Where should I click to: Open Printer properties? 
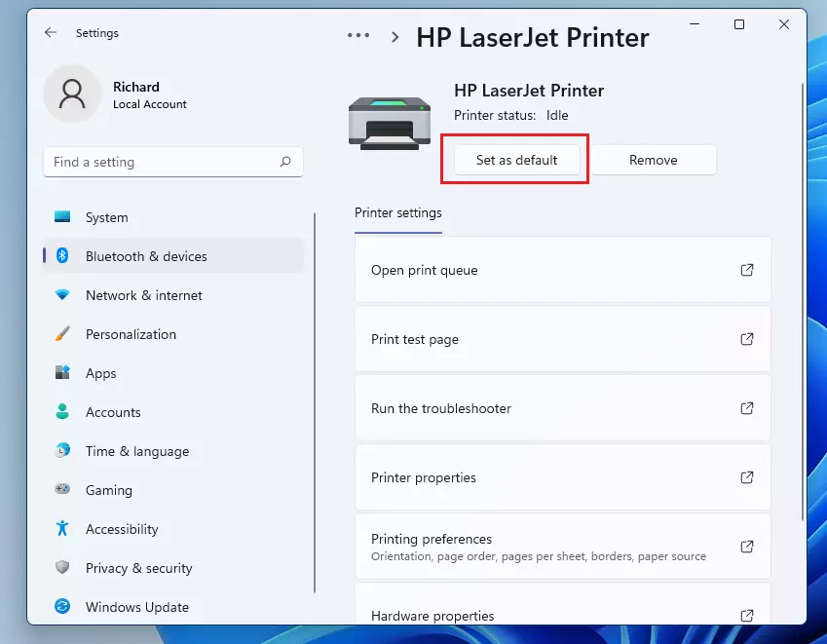click(x=563, y=477)
